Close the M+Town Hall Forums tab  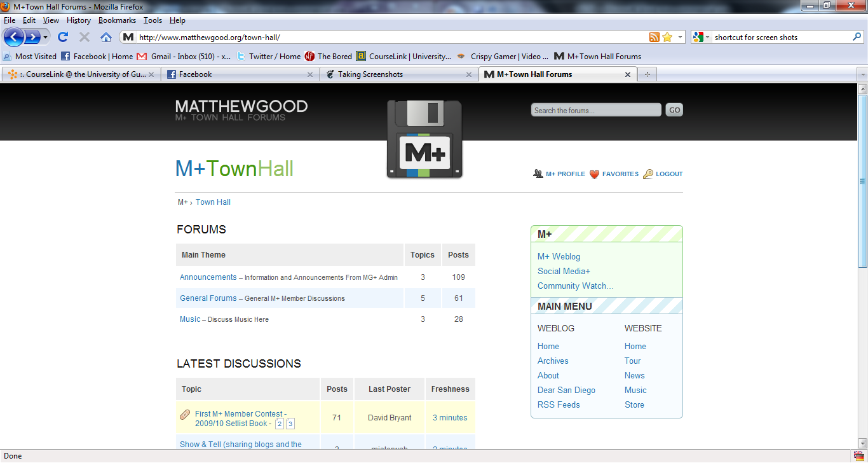coord(628,74)
